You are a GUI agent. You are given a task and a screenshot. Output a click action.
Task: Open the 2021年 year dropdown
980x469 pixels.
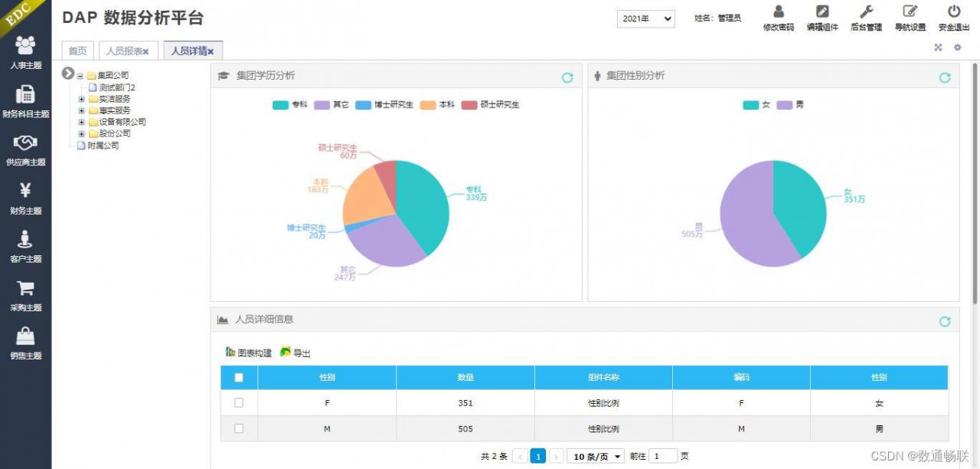click(x=646, y=18)
